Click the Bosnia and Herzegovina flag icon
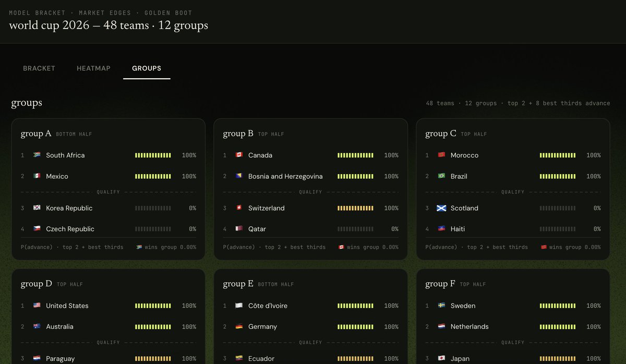Screen dimensions: 626x364 click(x=239, y=176)
